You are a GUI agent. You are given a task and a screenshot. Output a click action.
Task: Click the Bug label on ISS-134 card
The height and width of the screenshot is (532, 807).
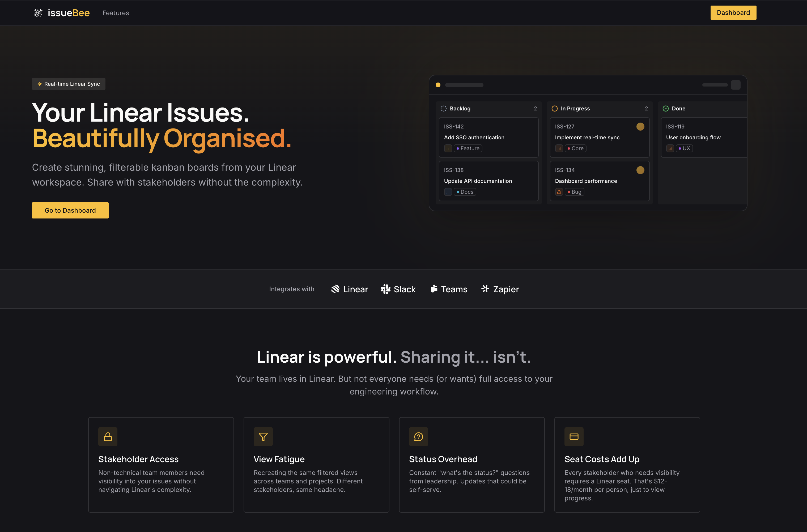coord(575,192)
